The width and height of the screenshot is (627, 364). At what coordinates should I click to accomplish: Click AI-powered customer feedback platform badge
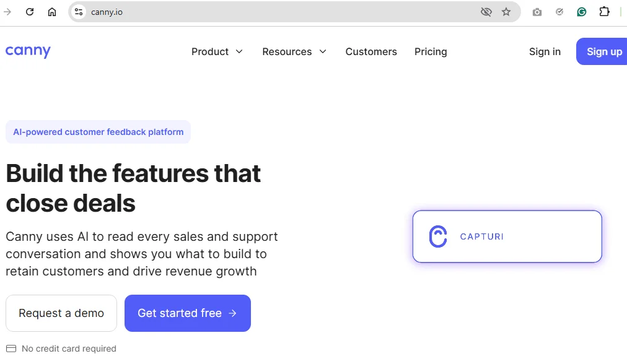(x=98, y=132)
